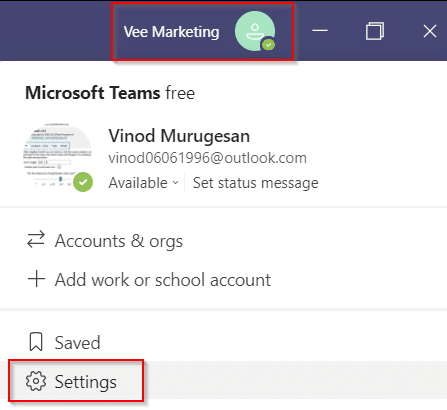Open Settings from the profile menu
447x410 pixels.
[223, 381]
